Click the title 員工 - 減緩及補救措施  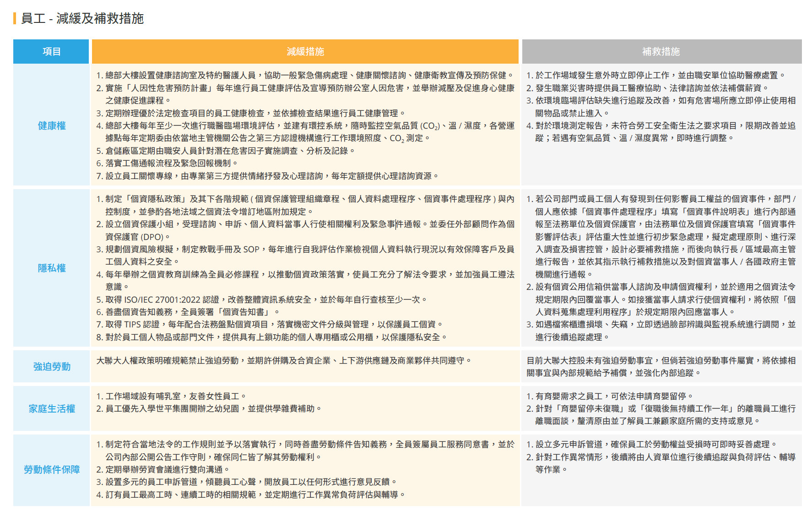point(82,18)
